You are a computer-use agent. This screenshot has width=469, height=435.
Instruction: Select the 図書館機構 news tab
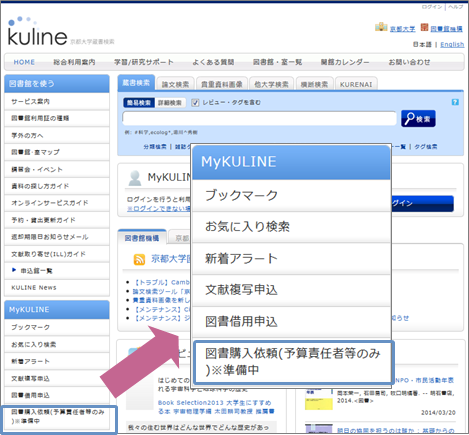point(142,238)
